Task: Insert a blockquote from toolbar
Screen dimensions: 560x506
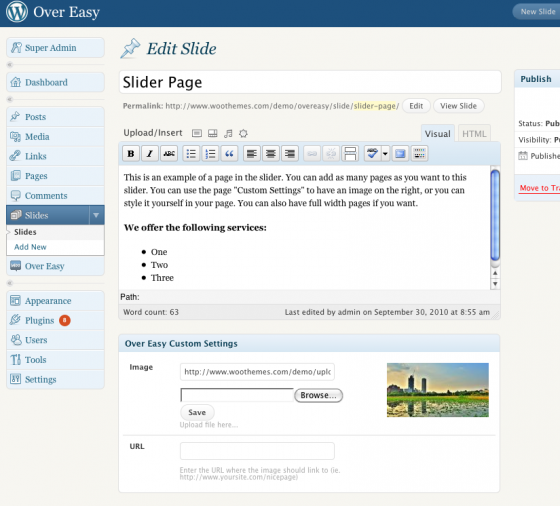Action: point(229,154)
